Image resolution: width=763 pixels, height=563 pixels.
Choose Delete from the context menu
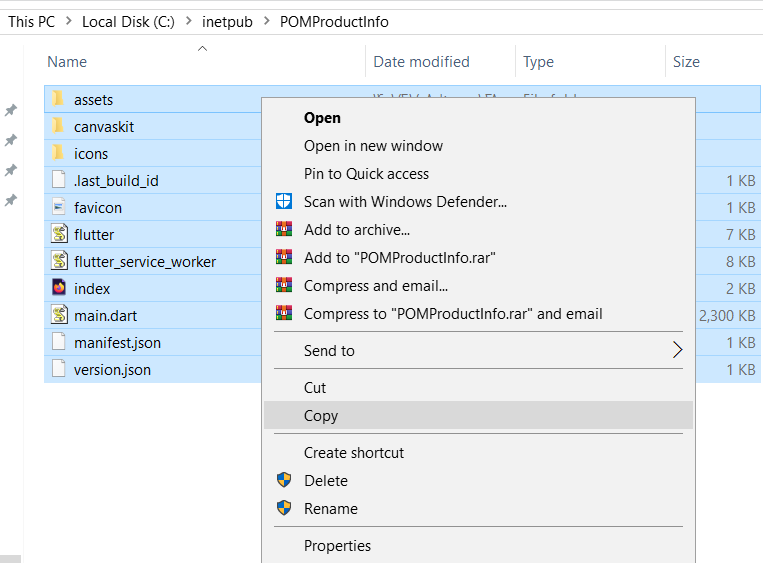pyautogui.click(x=478, y=481)
